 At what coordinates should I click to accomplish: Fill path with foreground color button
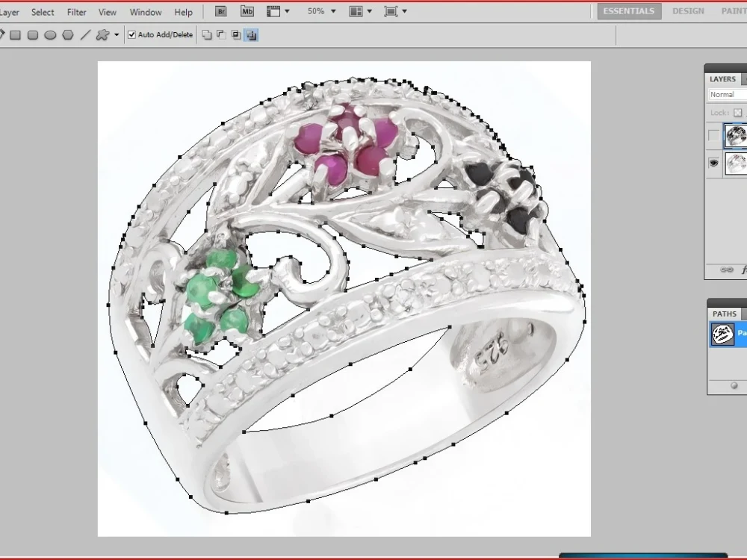click(x=734, y=385)
